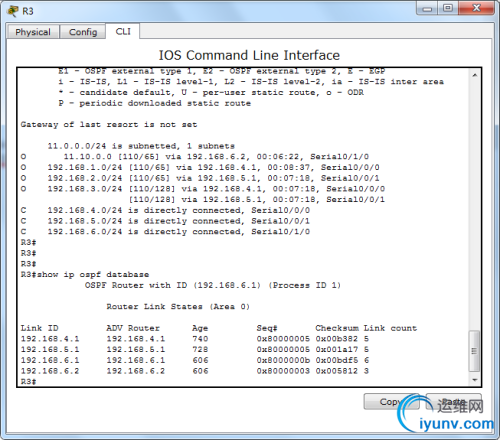This screenshot has width=500, height=440.
Task: Select the 11.10.0.0 [110/65] route line
Action: point(195,157)
